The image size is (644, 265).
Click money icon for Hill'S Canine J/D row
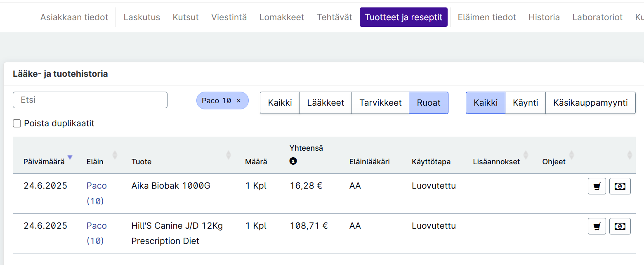[620, 226]
